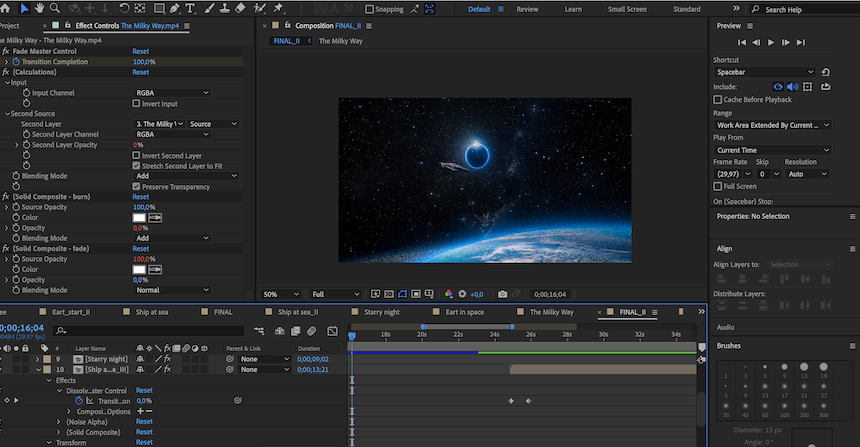Activate the Puppet Pin tool
This screenshot has height=447, width=860.
279,9
